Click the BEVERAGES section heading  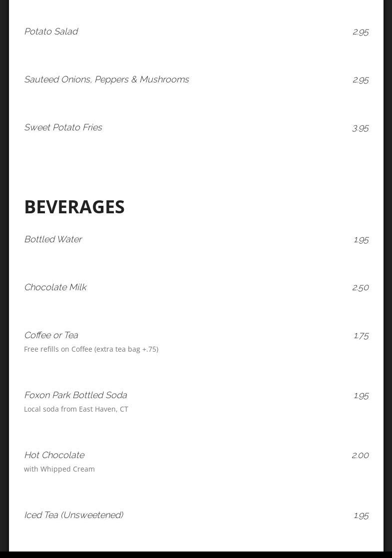74,207
